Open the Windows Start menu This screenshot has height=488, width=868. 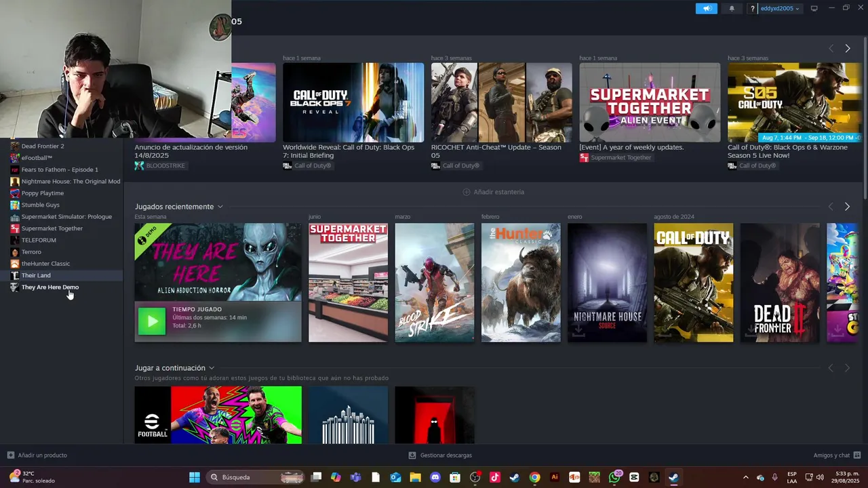click(x=195, y=477)
